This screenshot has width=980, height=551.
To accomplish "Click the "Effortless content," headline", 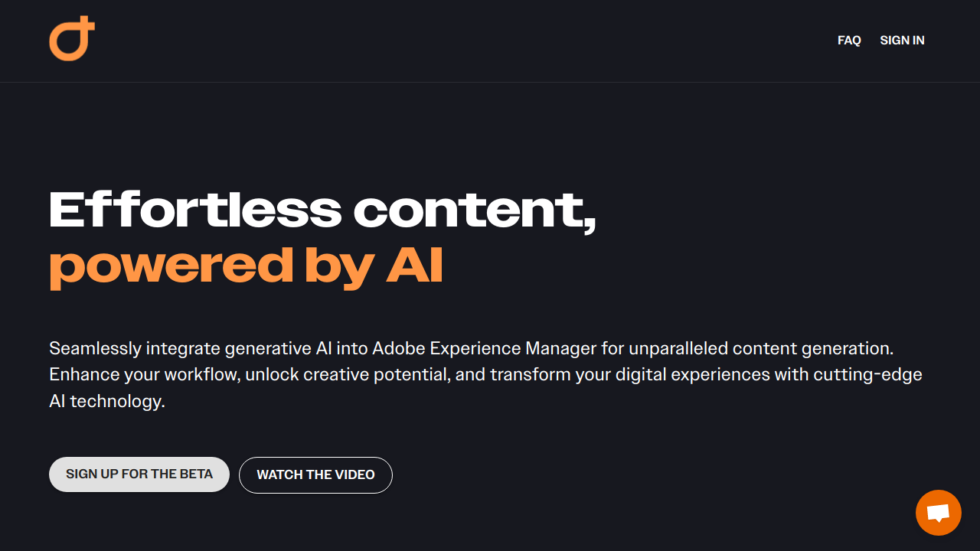I will (x=322, y=210).
